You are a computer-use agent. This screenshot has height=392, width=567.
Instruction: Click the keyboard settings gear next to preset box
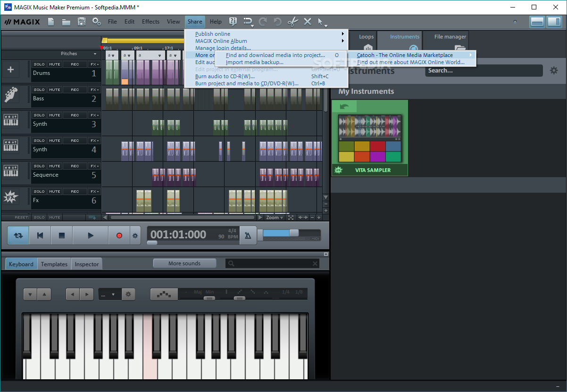point(128,294)
